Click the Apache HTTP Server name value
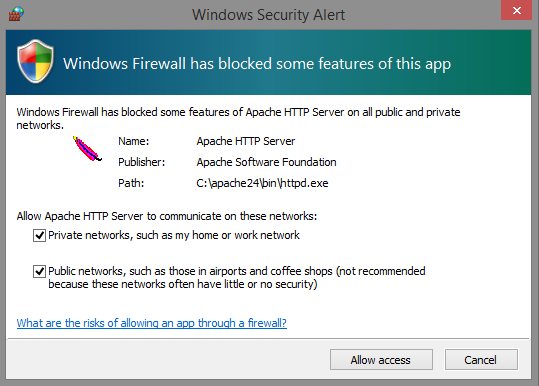The height and width of the screenshot is (386, 539). [x=246, y=141]
